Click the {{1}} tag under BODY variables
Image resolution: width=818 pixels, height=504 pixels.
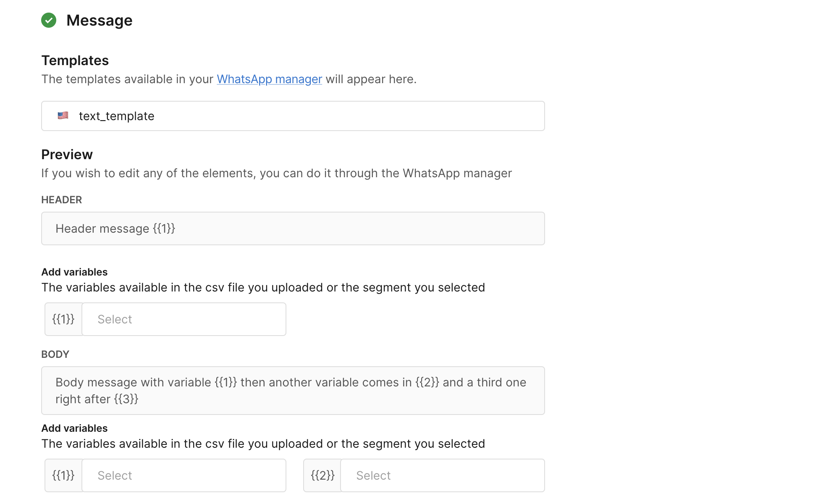tap(63, 475)
